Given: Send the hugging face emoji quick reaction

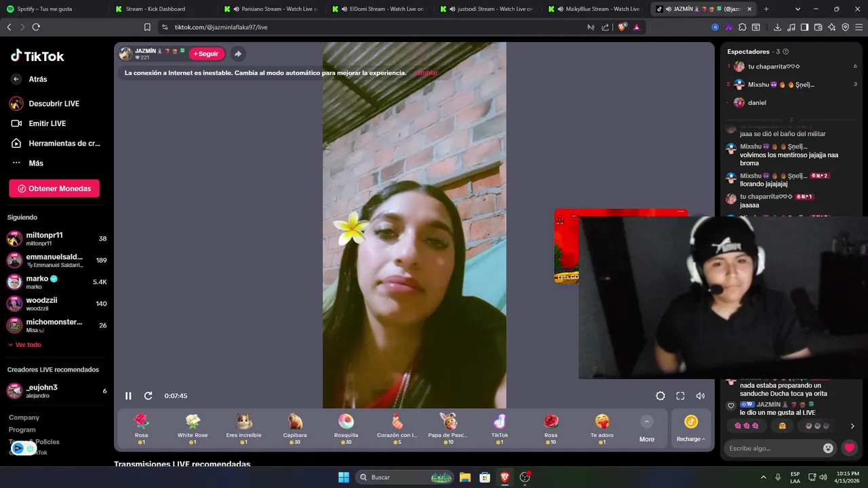Looking at the screenshot, I should tap(782, 426).
